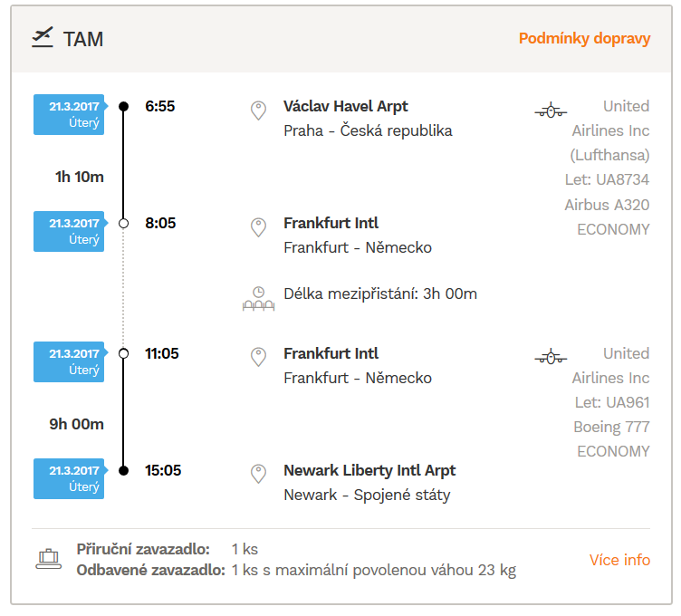Click the luggage suitcase icon
Screen dimensions: 681x616
pos(48,559)
